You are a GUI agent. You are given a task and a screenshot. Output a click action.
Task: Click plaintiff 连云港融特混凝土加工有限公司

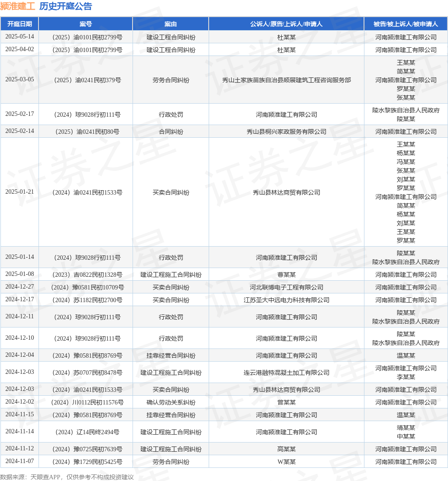(286, 373)
